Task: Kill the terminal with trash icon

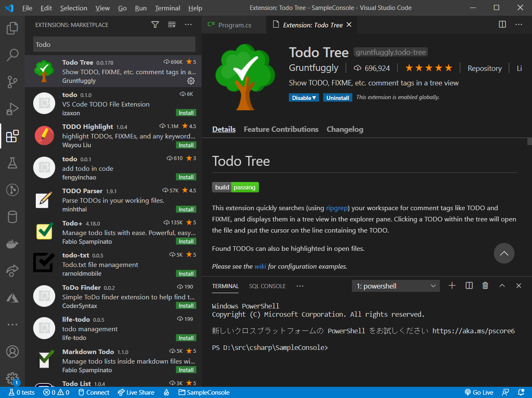Action: [486, 286]
